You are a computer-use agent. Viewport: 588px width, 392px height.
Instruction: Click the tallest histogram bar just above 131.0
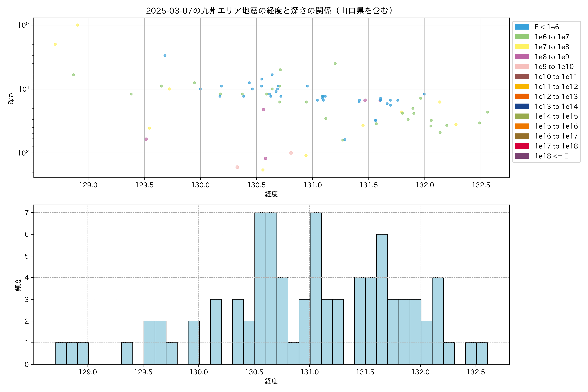pos(316,288)
